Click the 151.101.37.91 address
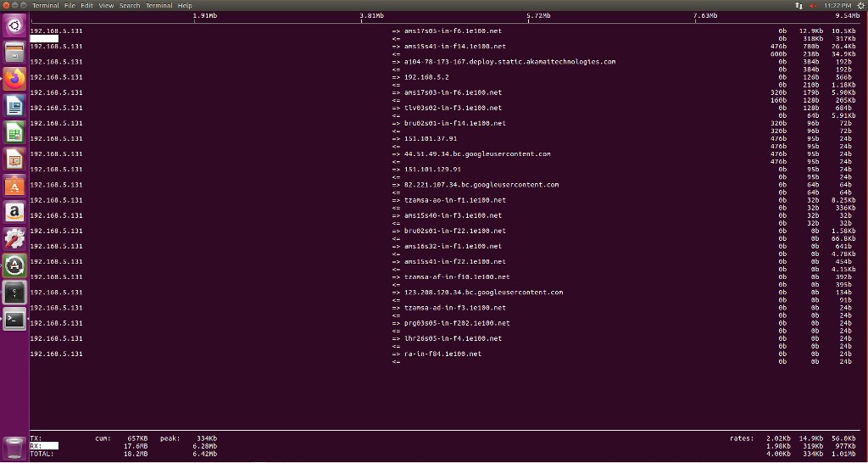The width and height of the screenshot is (868, 463). (431, 139)
